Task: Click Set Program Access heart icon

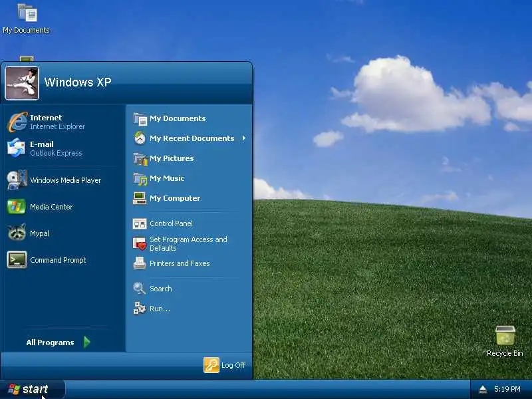Action: pos(140,243)
